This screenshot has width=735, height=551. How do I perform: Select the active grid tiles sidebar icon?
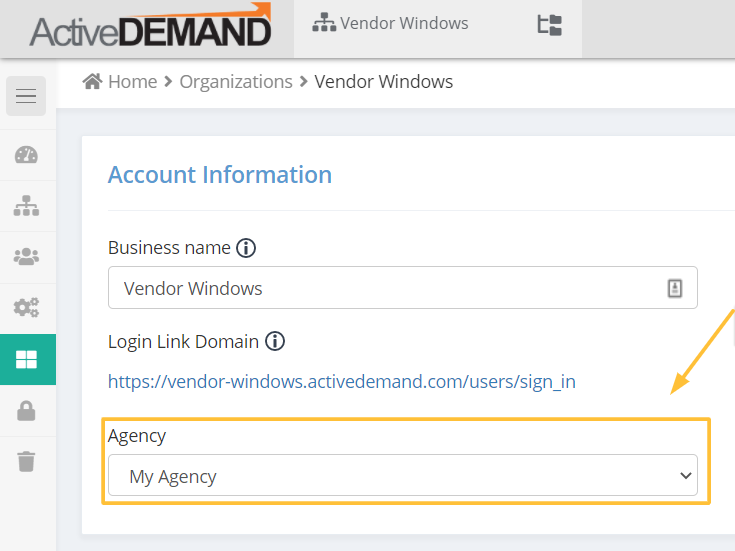(x=28, y=360)
